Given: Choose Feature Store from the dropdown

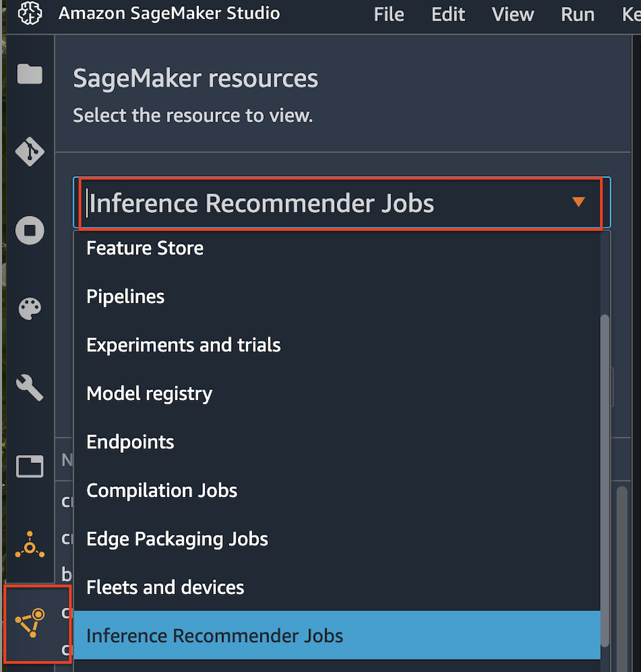Looking at the screenshot, I should [145, 248].
